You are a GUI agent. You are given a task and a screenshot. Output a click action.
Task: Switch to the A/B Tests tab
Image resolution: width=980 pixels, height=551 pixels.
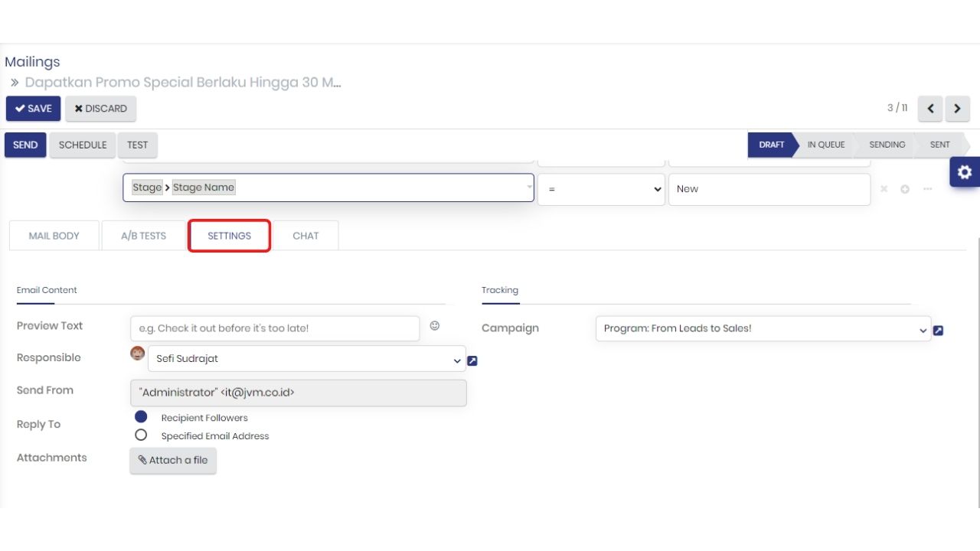[x=143, y=236]
